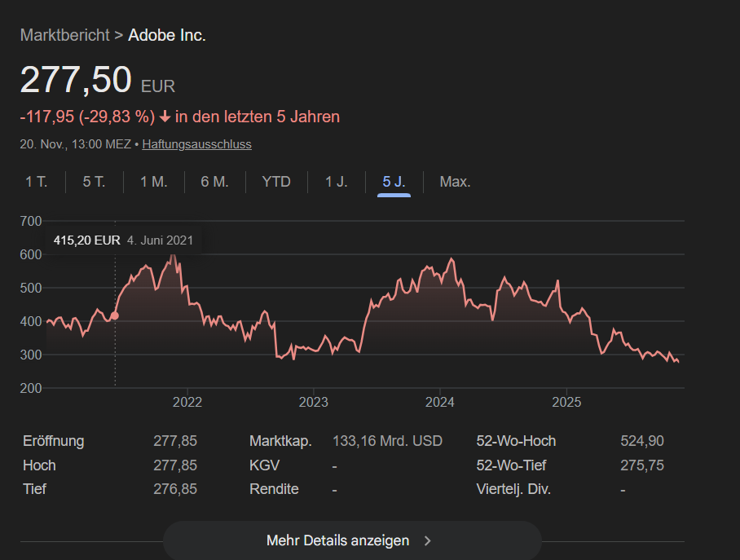The image size is (740, 560).
Task: Click the red down-arrow trend icon
Action: (165, 117)
